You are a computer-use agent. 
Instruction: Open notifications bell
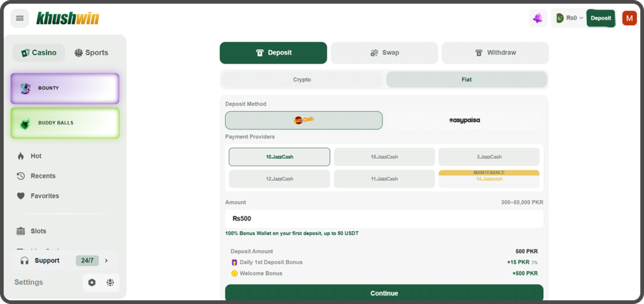point(538,18)
